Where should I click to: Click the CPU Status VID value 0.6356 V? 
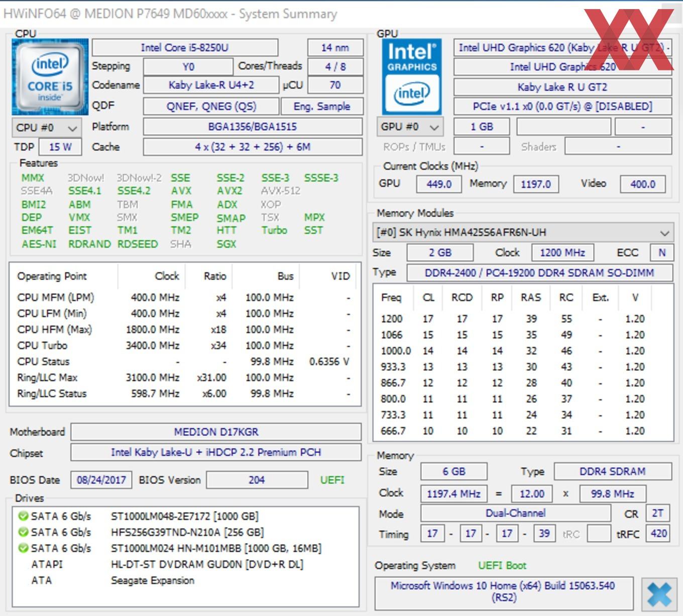pyautogui.click(x=329, y=362)
